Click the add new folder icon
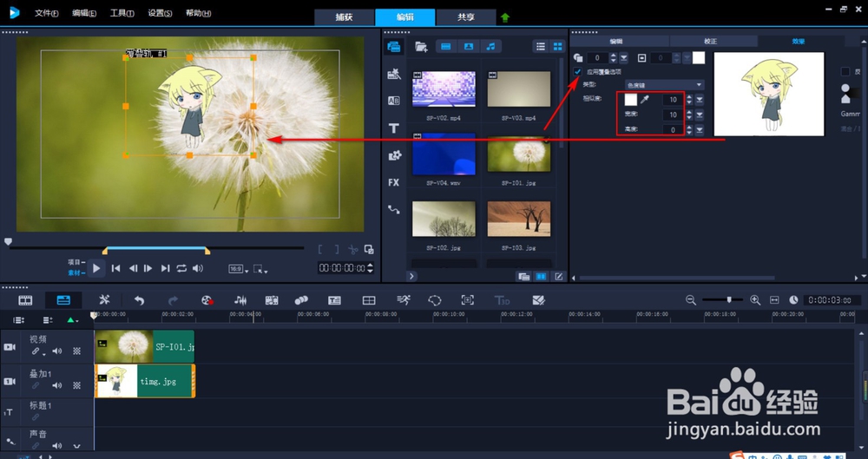Viewport: 868px width, 459px height. [421, 47]
